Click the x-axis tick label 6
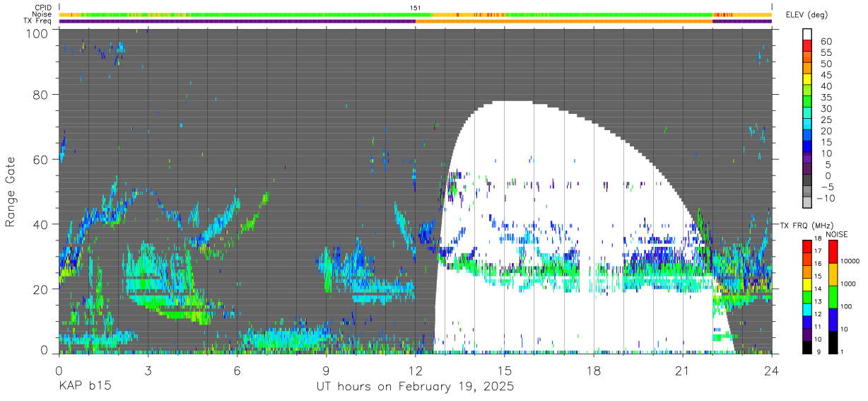868x401 pixels. coord(237,370)
